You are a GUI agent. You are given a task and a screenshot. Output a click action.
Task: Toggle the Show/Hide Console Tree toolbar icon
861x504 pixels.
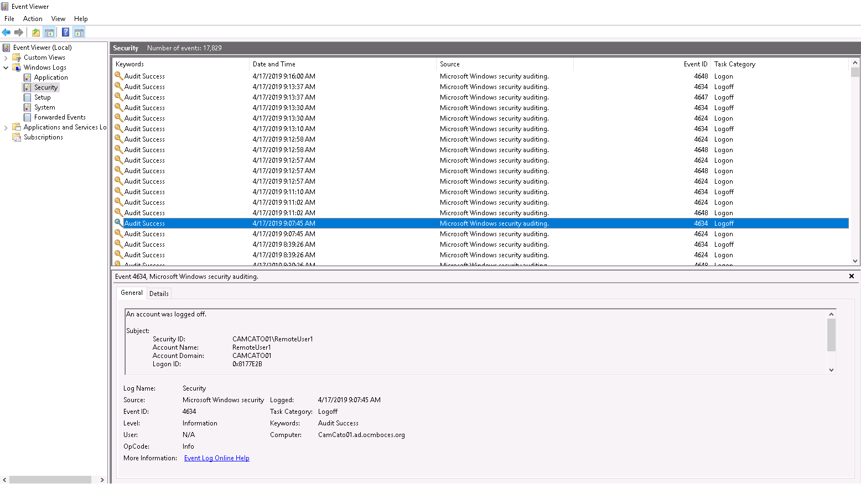(49, 32)
